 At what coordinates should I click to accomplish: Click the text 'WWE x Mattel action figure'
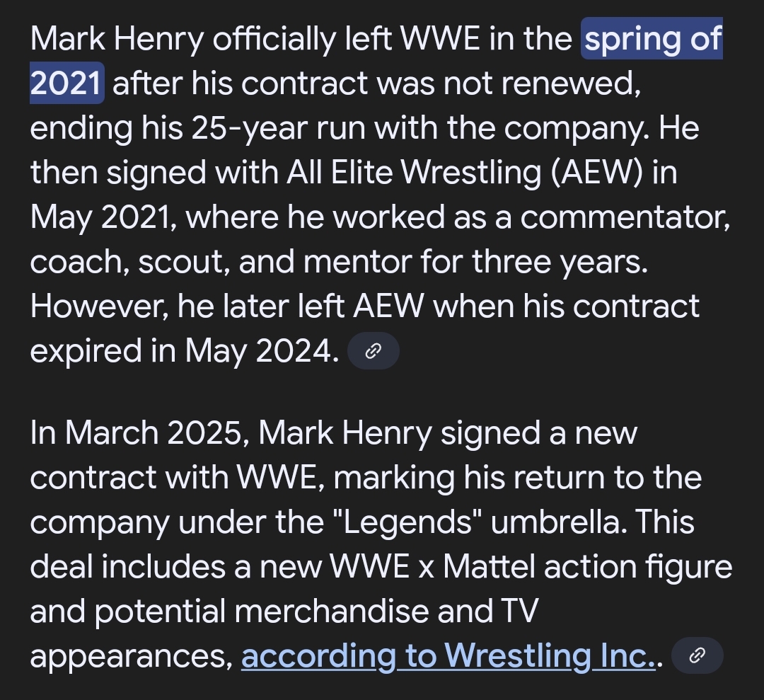tap(531, 567)
